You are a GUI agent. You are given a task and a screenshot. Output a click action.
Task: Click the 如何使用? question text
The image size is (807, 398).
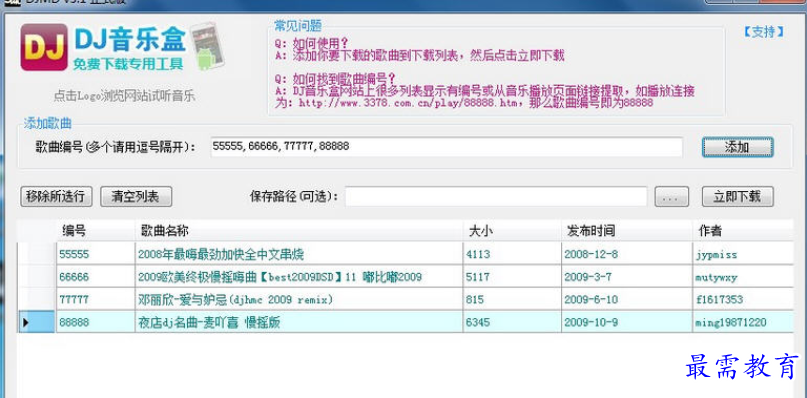[x=321, y=43]
